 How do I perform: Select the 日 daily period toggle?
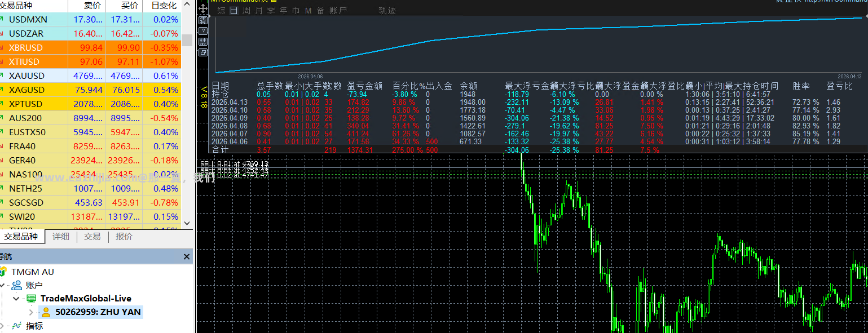[x=234, y=11]
